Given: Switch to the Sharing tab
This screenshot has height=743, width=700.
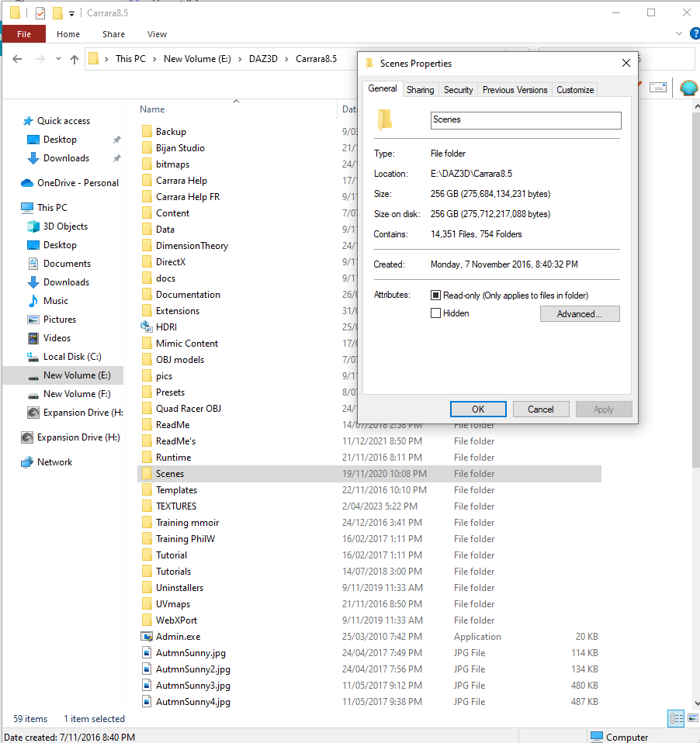Looking at the screenshot, I should click(x=420, y=90).
